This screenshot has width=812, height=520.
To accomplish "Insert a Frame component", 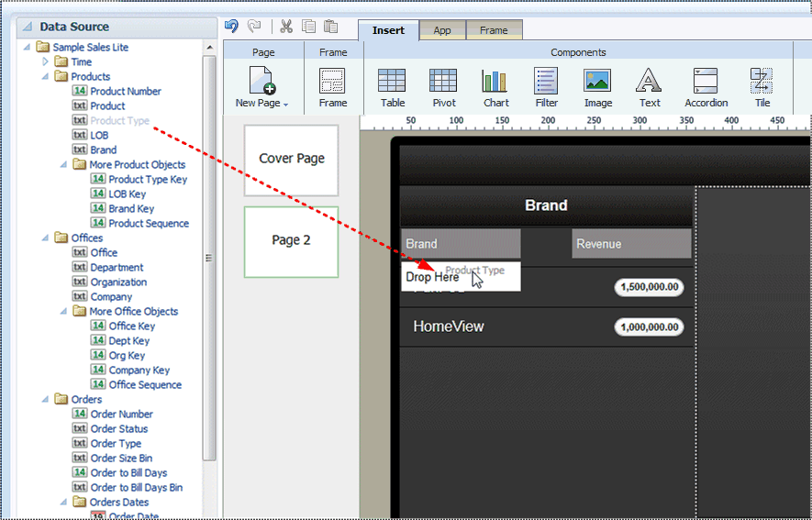I will point(332,87).
